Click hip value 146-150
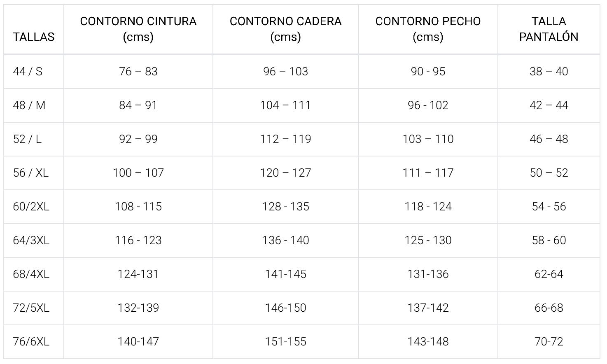This screenshot has height=364, width=607. coord(285,308)
